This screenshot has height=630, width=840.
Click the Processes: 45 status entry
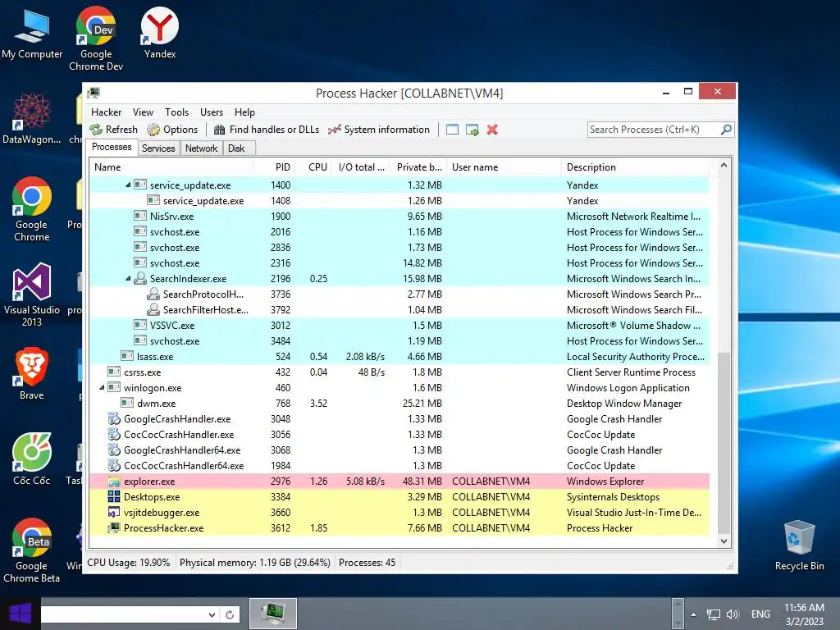tap(367, 563)
